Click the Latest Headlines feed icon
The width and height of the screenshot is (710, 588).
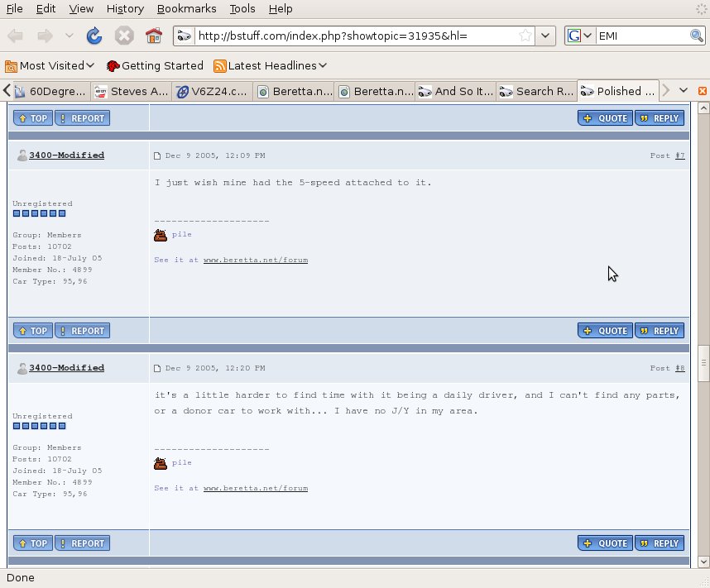pos(220,65)
